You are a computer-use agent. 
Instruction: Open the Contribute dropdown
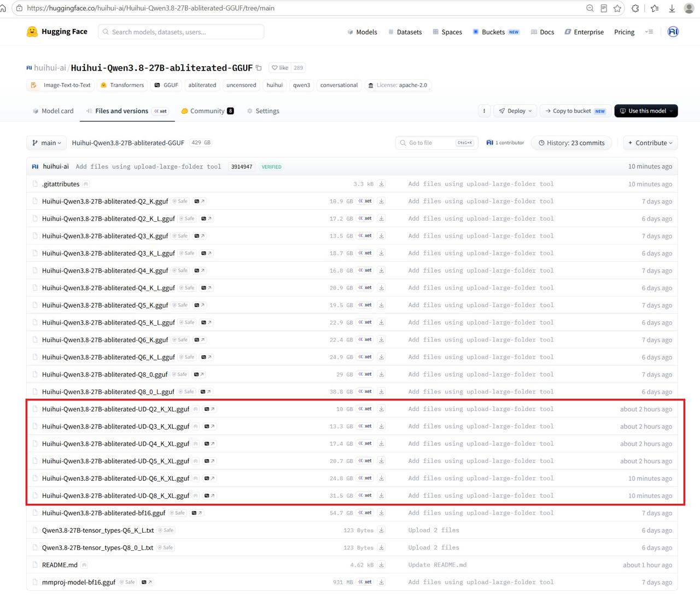pos(650,143)
